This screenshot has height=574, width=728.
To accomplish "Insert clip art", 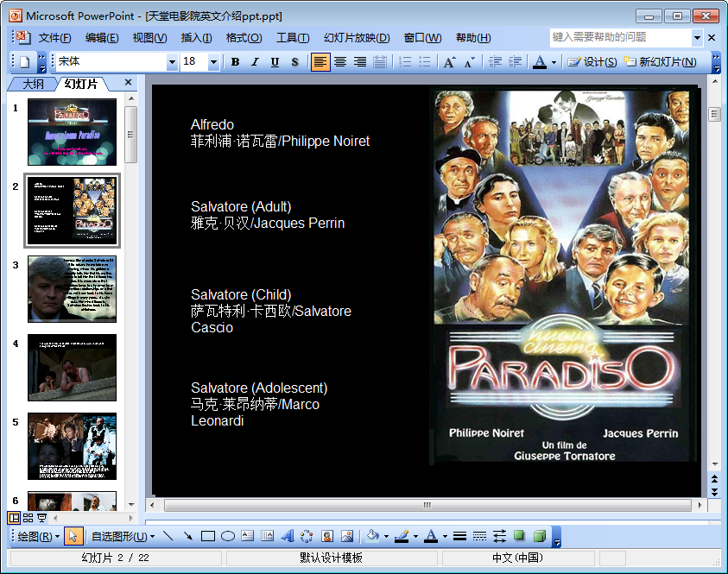I will point(326,536).
